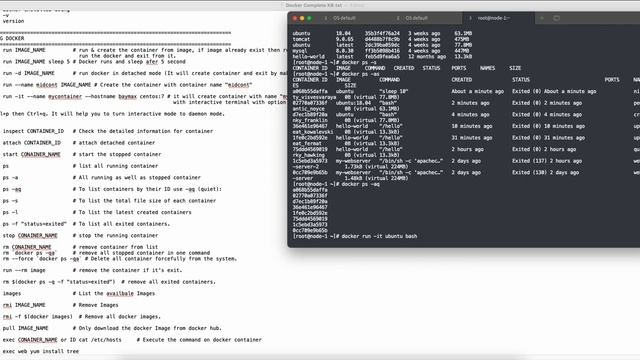The height and width of the screenshot is (360, 640).
Task: Close the terminal window with red button
Action: click(295, 18)
